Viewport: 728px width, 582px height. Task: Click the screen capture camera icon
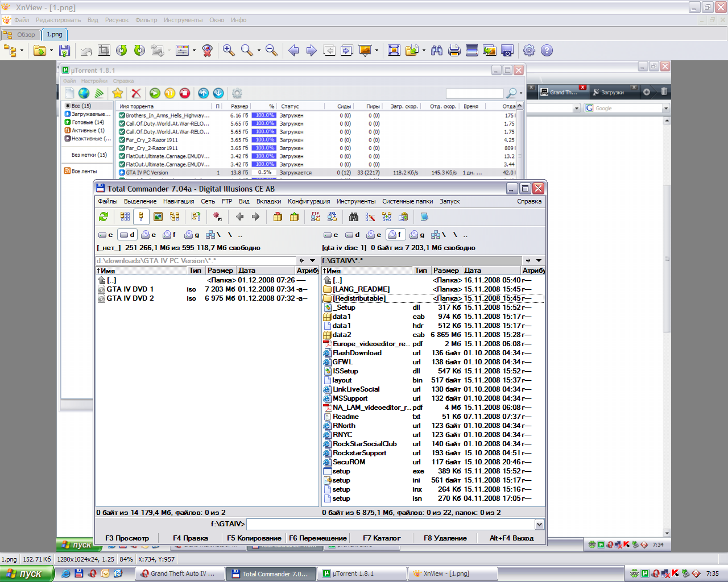click(507, 51)
